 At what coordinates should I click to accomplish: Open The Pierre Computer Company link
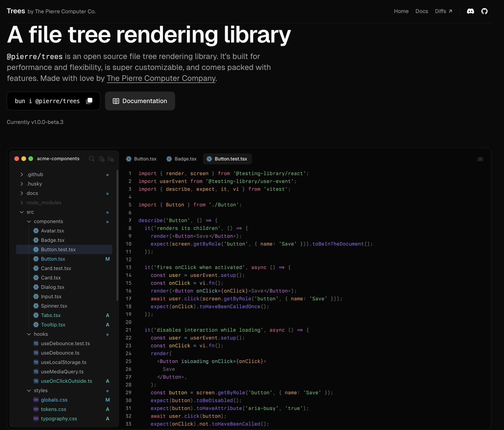tap(161, 78)
